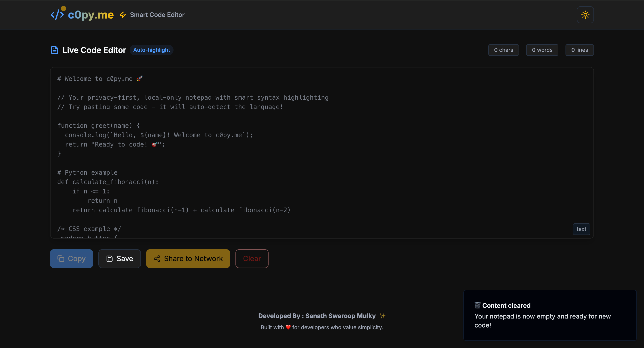The width and height of the screenshot is (644, 348).
Task: Click the document icon beside Live Code Editor
Action: (x=55, y=50)
